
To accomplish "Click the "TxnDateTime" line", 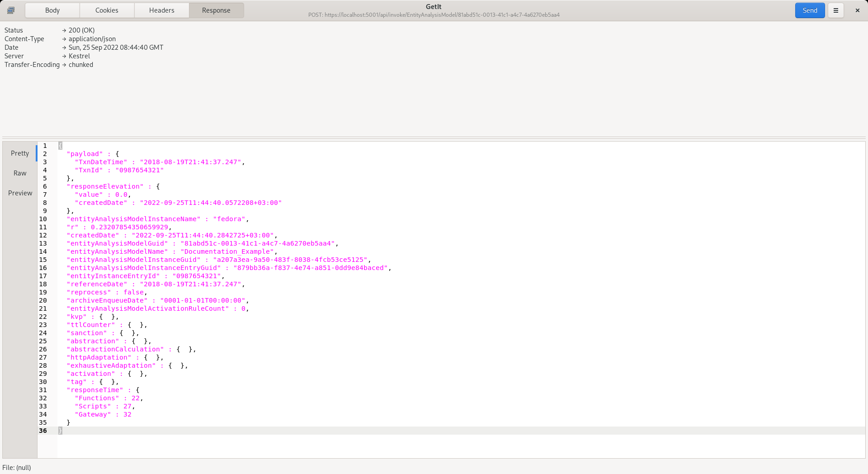I will click(x=160, y=162).
